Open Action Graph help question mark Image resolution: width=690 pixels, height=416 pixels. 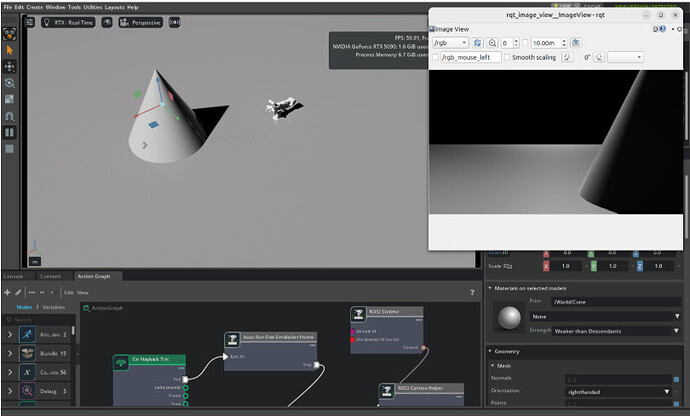coord(472,292)
